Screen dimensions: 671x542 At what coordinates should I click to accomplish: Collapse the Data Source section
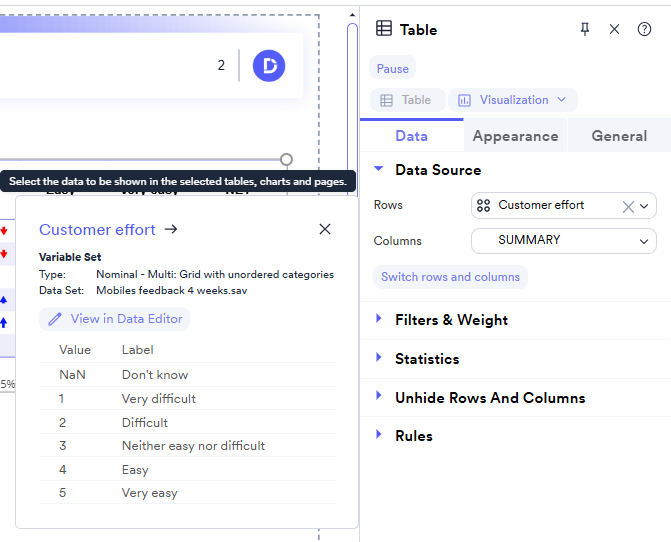point(379,170)
